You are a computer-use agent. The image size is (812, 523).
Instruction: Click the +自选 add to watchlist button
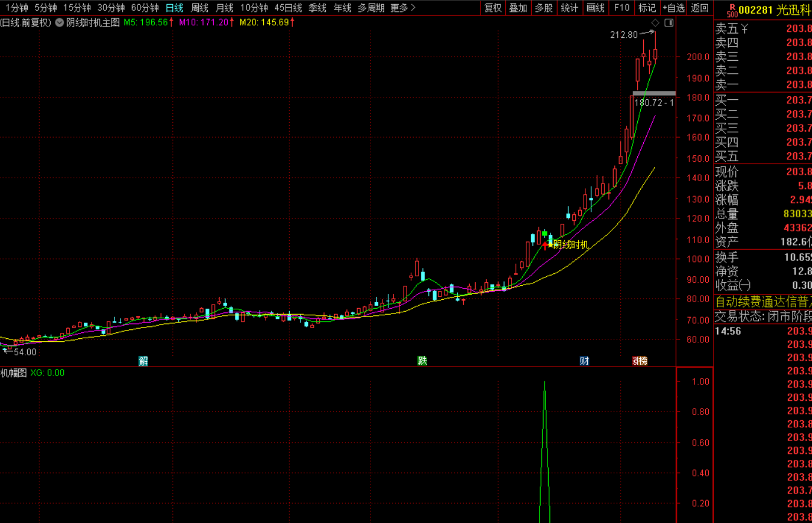[x=674, y=8]
